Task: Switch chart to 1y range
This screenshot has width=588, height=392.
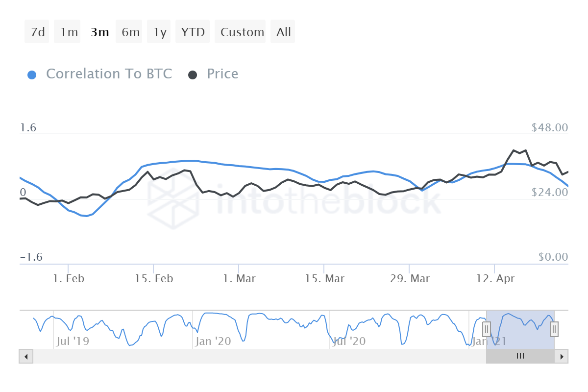Action: 160,32
